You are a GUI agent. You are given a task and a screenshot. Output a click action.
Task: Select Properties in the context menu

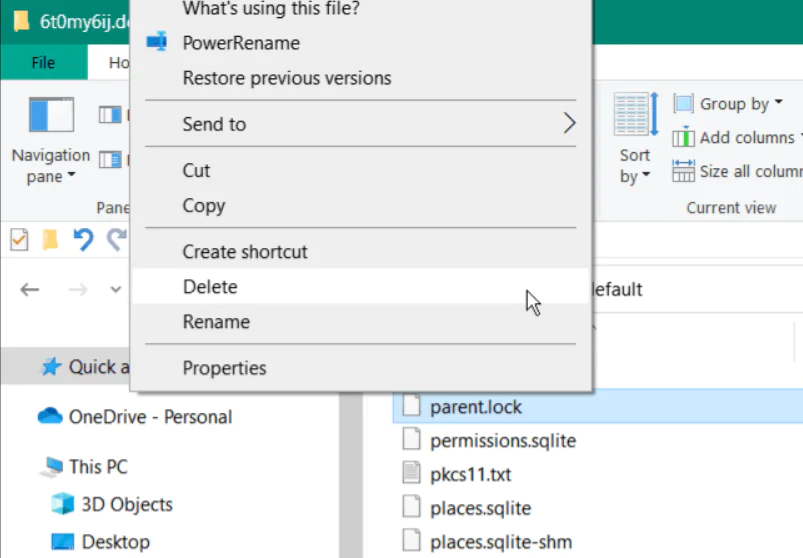click(x=224, y=368)
